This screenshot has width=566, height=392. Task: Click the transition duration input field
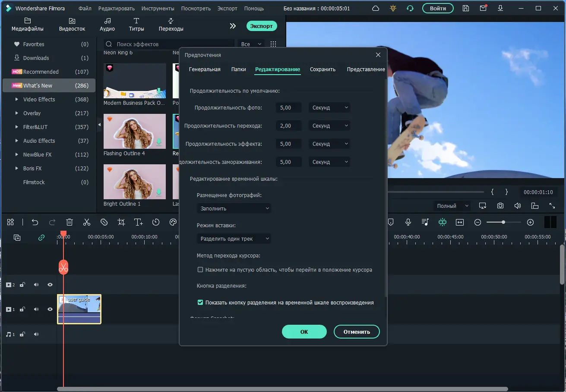point(289,126)
